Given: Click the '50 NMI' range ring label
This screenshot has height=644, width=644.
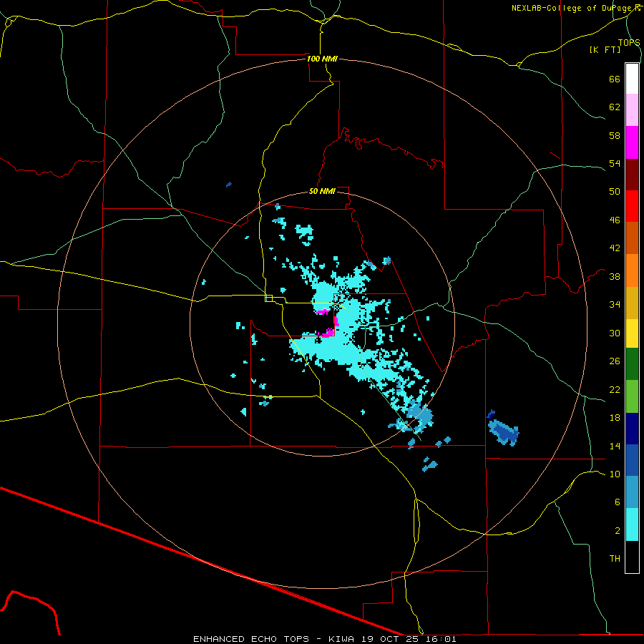Looking at the screenshot, I should 322,191.
